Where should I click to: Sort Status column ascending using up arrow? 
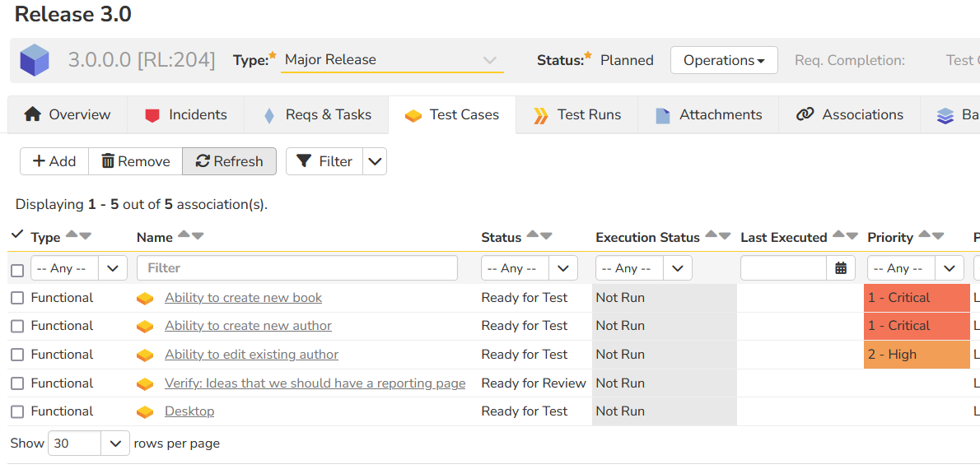pos(533,235)
